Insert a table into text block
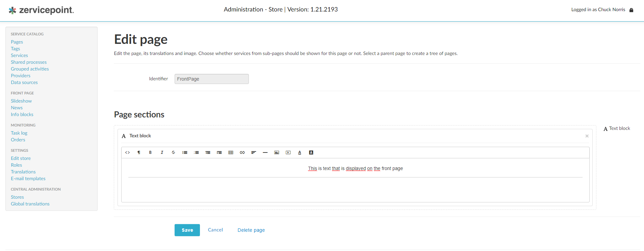 231,152
